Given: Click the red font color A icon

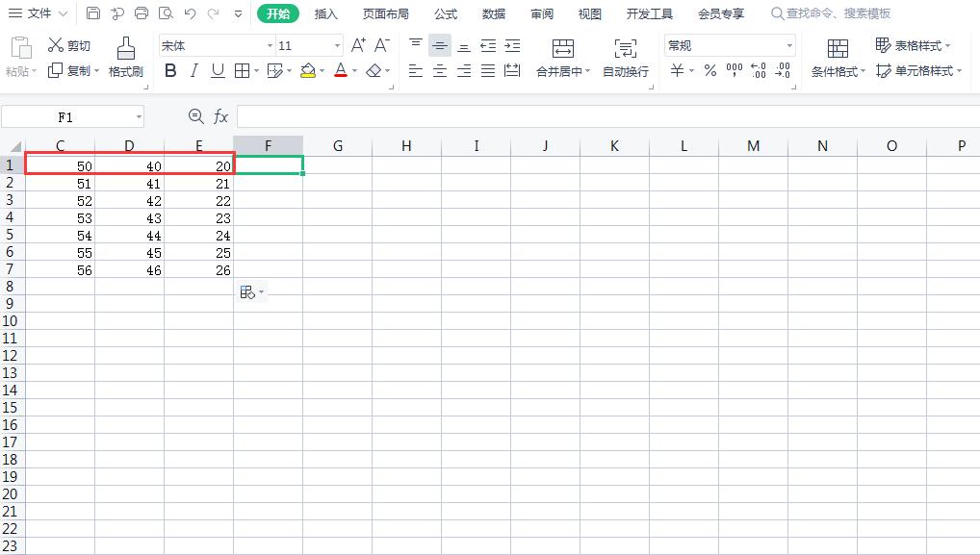Looking at the screenshot, I should [341, 70].
